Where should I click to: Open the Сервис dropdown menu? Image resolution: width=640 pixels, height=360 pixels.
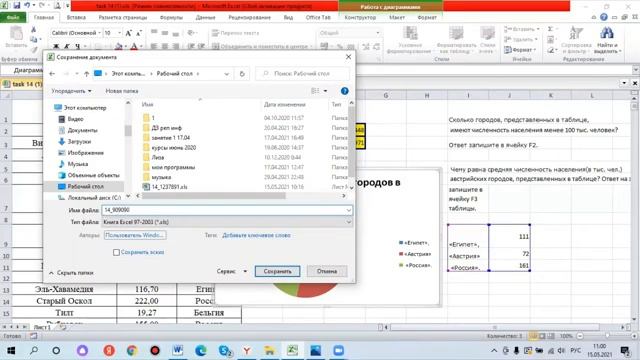pos(231,271)
